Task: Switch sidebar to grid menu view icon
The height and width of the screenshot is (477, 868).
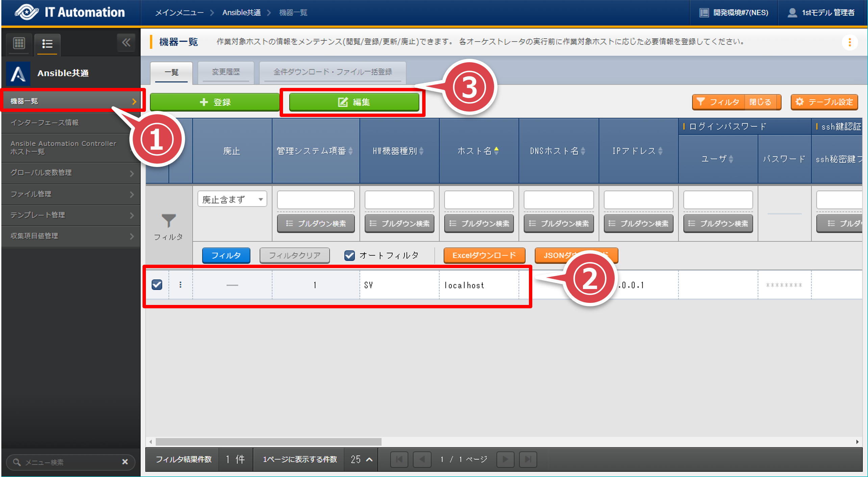Action: pyautogui.click(x=19, y=43)
